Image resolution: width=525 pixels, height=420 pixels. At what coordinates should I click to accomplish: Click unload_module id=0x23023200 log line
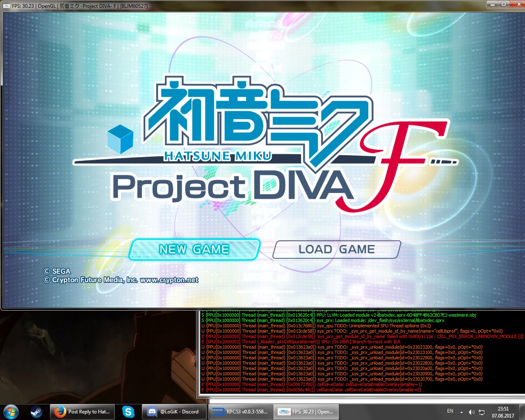pos(342,347)
